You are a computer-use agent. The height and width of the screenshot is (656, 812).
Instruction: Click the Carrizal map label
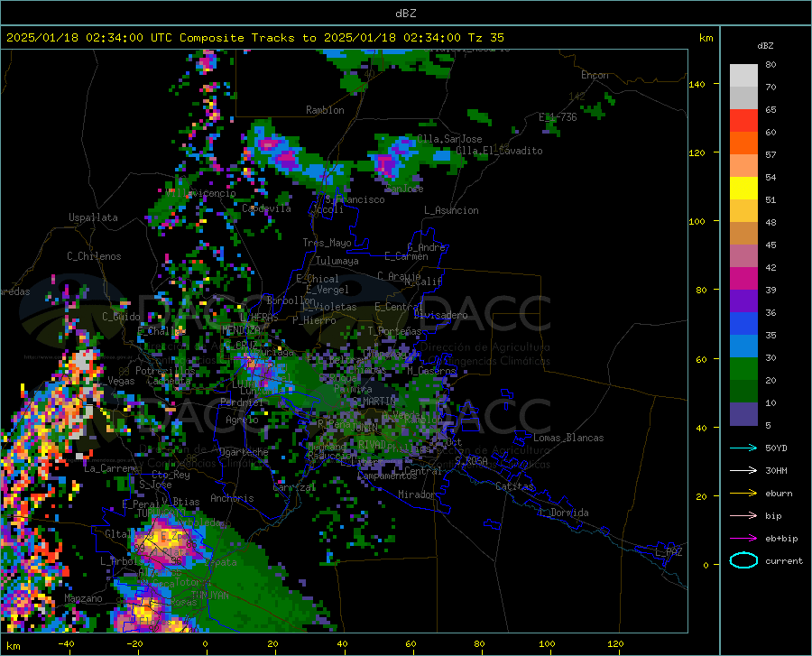(294, 488)
